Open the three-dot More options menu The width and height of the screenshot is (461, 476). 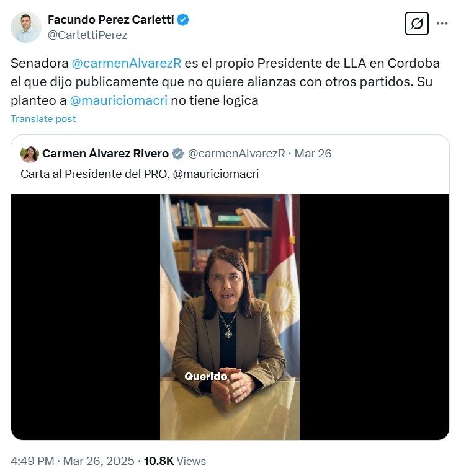coord(442,24)
